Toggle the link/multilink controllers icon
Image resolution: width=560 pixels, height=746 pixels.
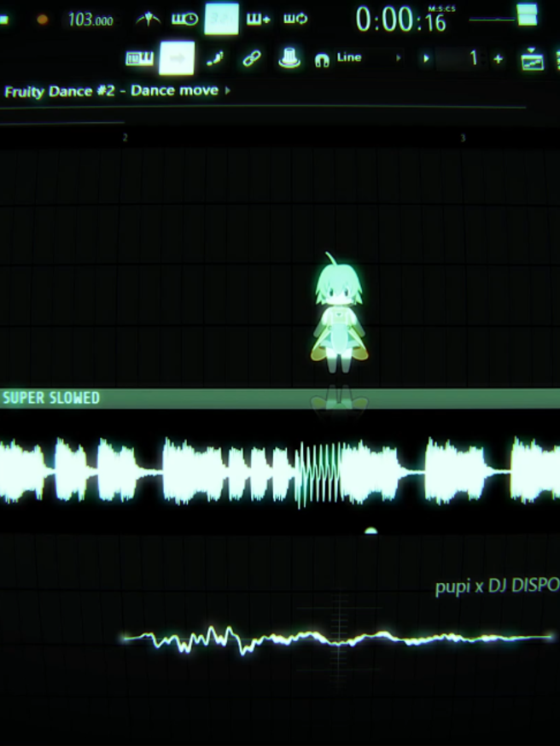click(x=252, y=59)
